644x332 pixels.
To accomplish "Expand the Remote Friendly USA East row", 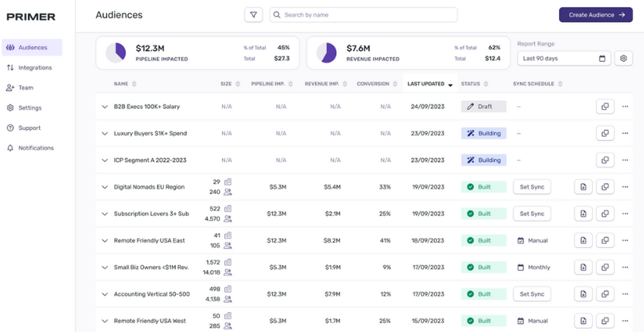I will 105,240.
